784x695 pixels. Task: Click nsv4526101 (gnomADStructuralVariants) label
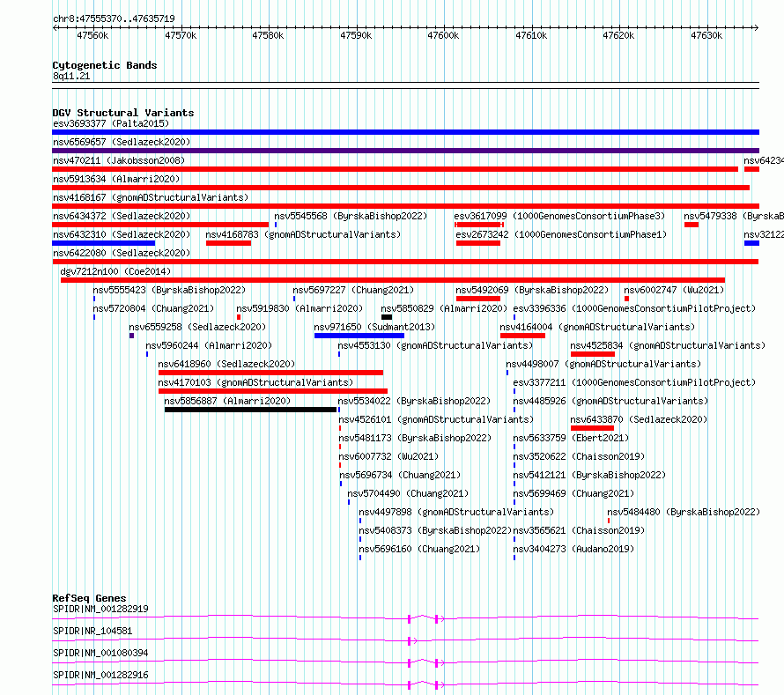436,419
